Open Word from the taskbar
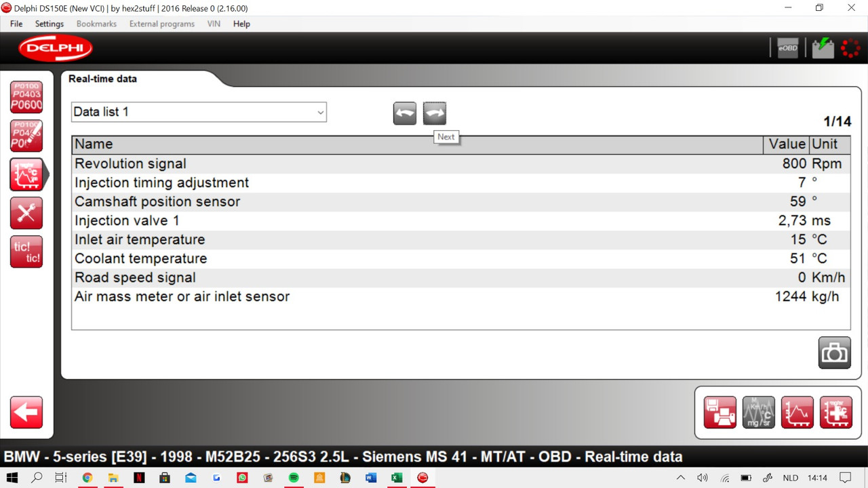The width and height of the screenshot is (868, 488). coord(371,478)
